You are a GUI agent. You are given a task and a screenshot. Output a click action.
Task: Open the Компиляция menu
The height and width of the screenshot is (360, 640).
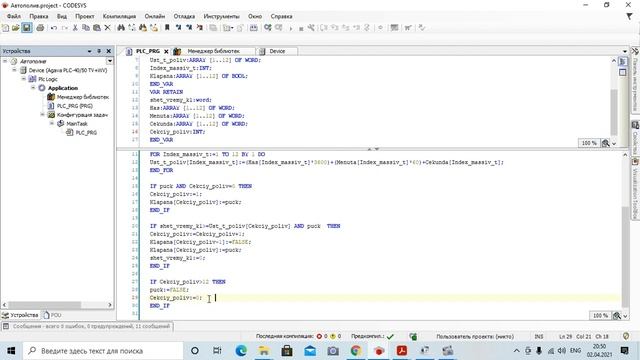click(x=119, y=16)
